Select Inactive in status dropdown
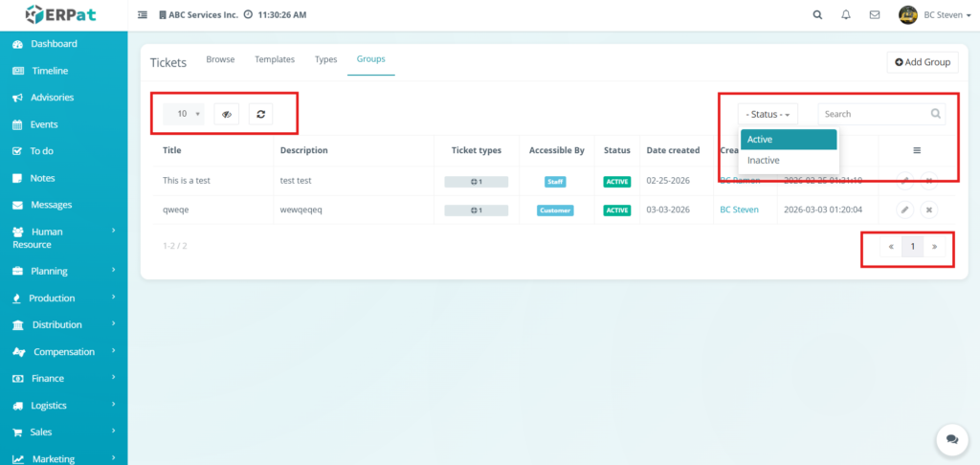This screenshot has width=980, height=465. tap(764, 161)
